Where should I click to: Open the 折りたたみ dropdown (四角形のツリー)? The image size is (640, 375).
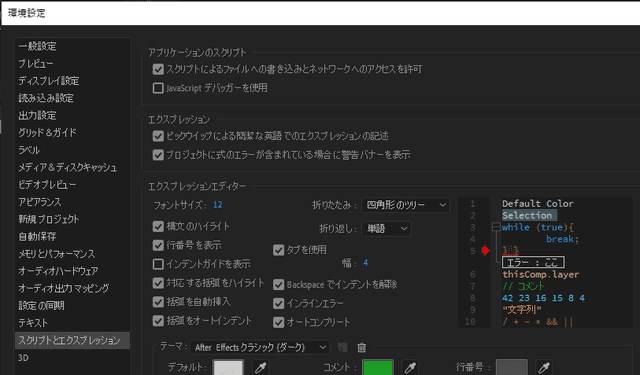click(x=405, y=205)
